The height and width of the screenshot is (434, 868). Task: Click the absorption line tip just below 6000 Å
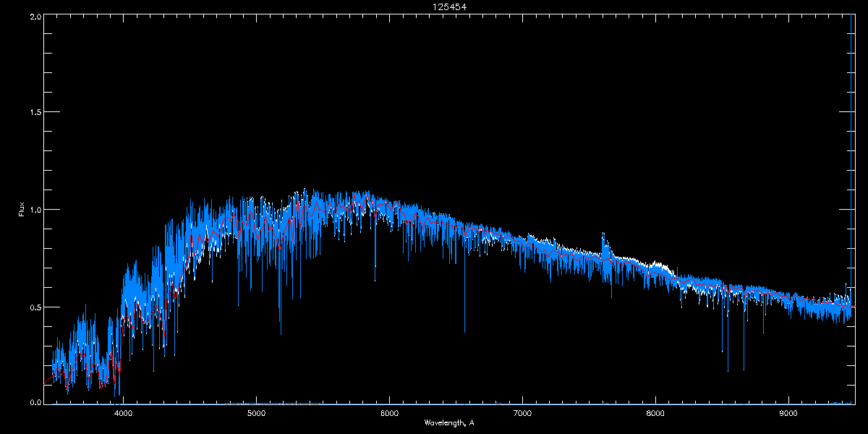375,280
